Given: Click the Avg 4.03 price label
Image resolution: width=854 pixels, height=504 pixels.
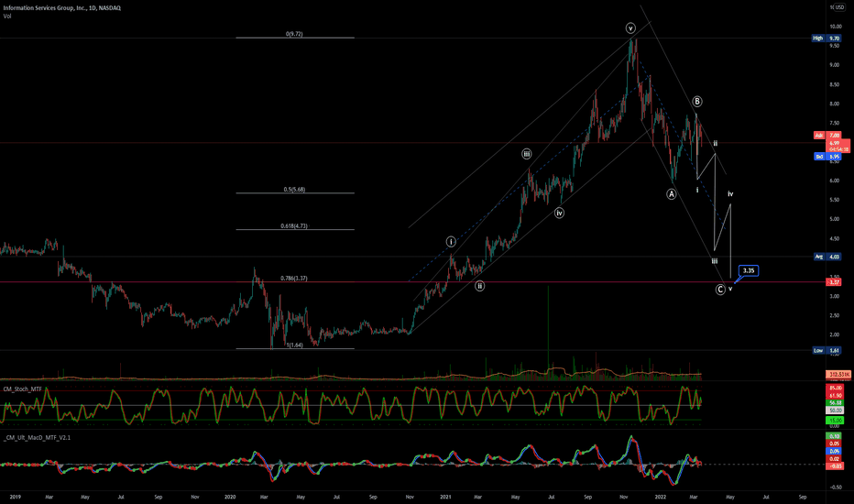Looking at the screenshot, I should coord(827,257).
